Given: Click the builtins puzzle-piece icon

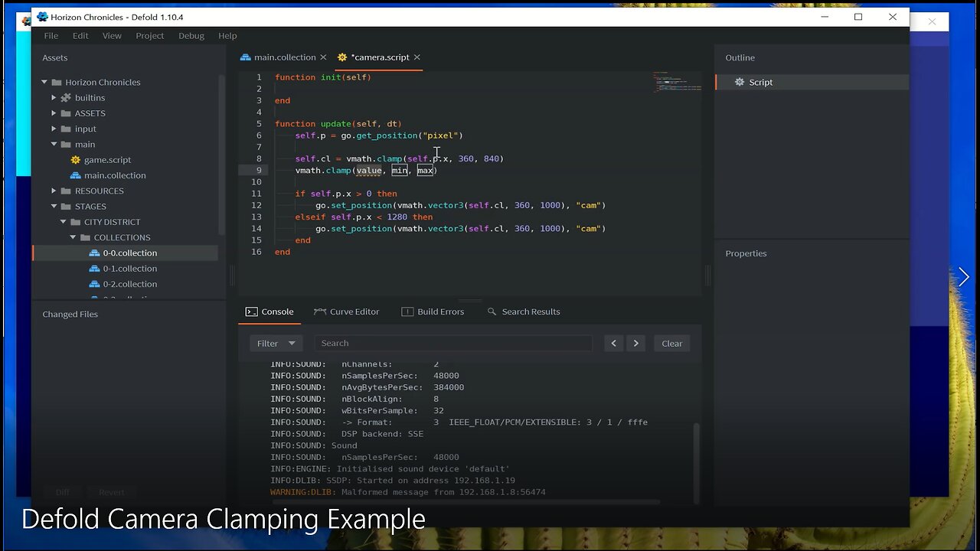Looking at the screenshot, I should point(67,98).
